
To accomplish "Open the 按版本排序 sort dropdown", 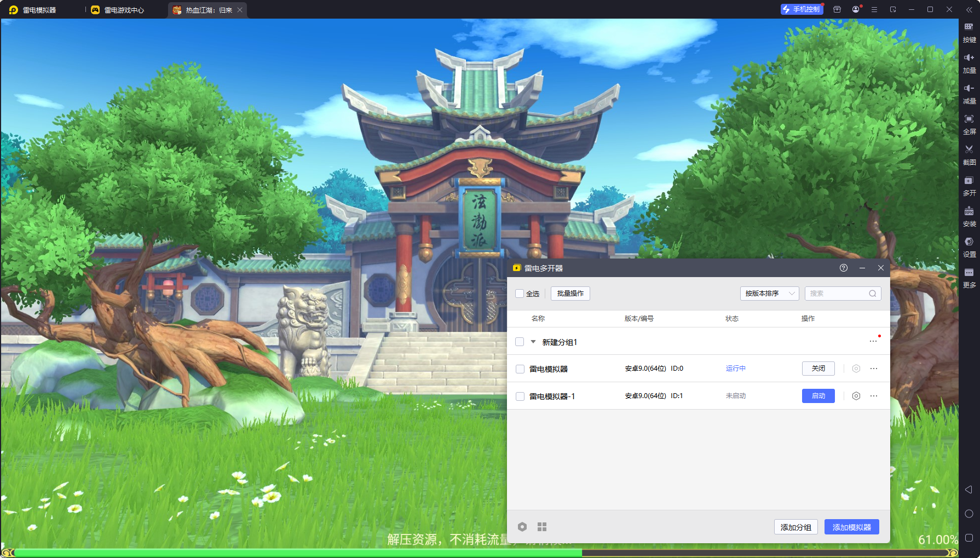I will 769,294.
